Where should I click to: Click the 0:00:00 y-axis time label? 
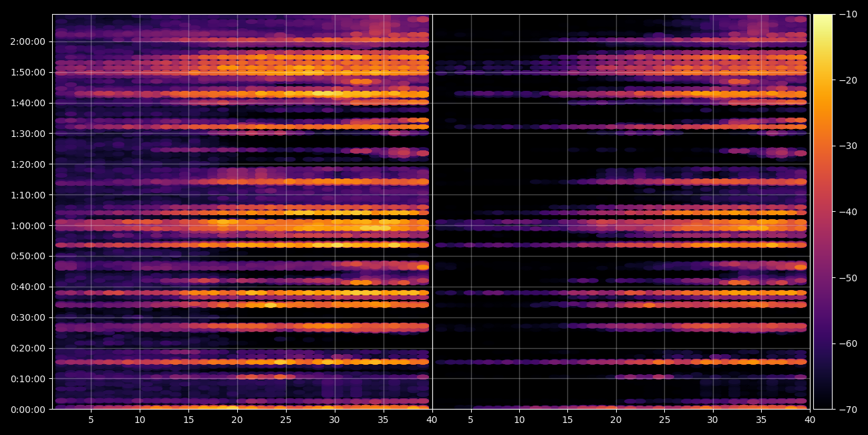[x=28, y=410]
